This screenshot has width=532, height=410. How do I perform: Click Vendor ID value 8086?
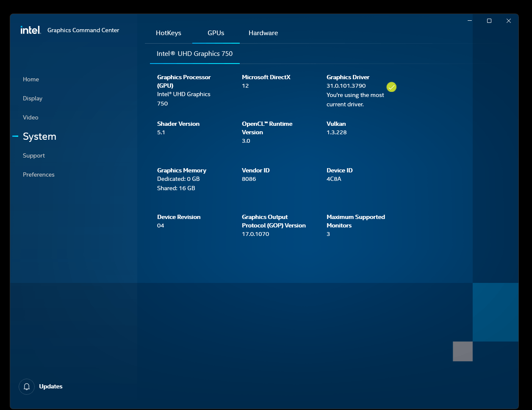point(249,179)
